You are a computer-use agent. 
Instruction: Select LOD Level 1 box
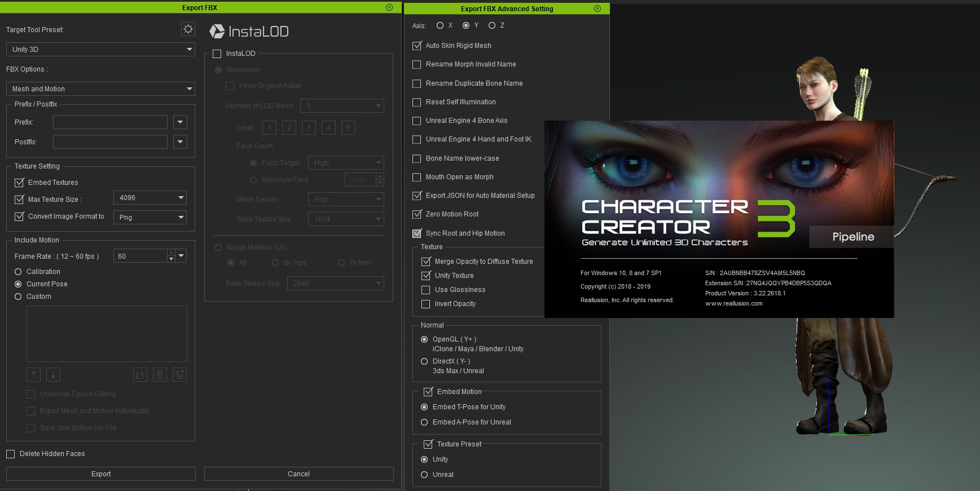point(270,128)
